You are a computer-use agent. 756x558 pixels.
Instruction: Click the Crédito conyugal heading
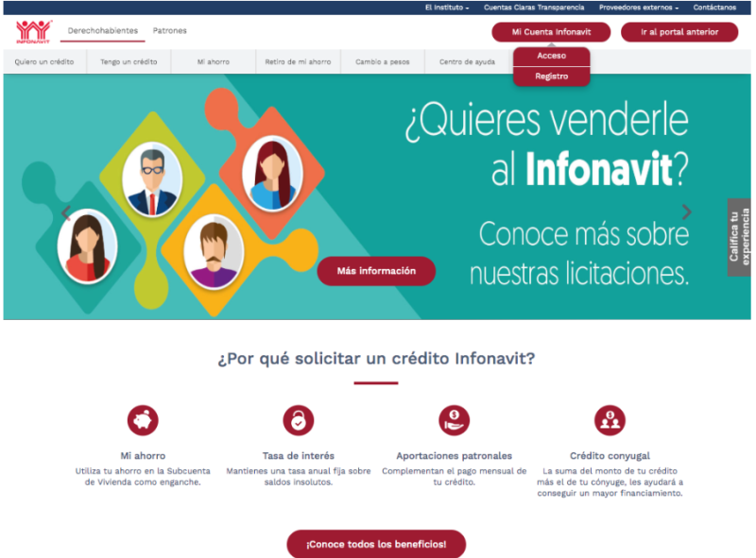tap(610, 456)
